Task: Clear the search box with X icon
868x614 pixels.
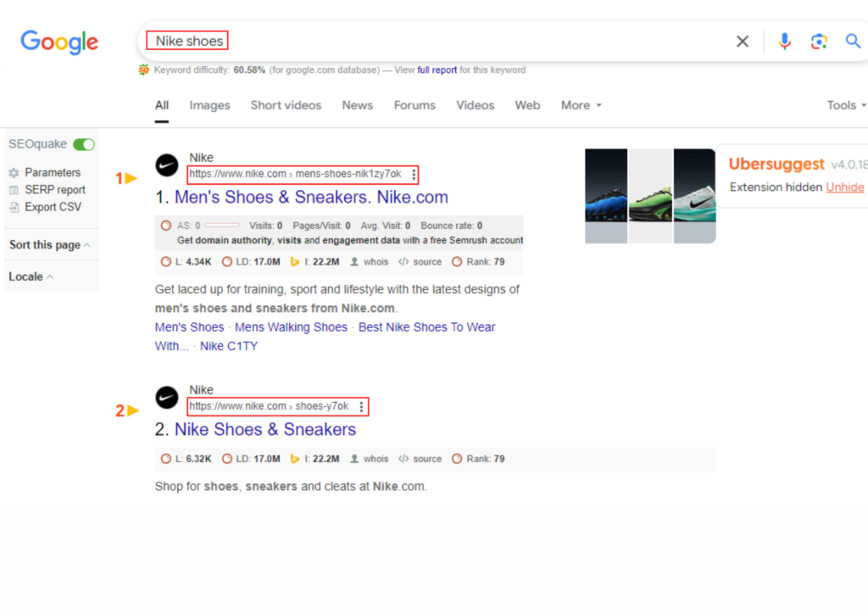Action: (743, 42)
